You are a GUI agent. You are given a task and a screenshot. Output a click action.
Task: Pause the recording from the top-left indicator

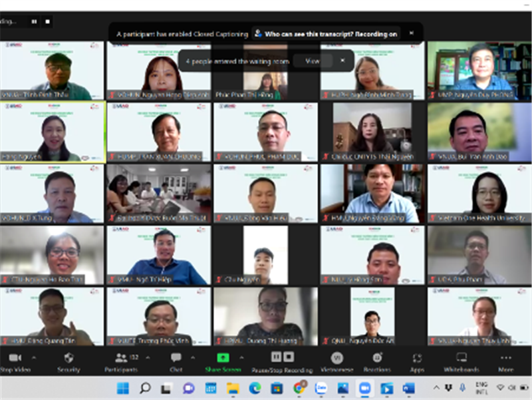34,21
